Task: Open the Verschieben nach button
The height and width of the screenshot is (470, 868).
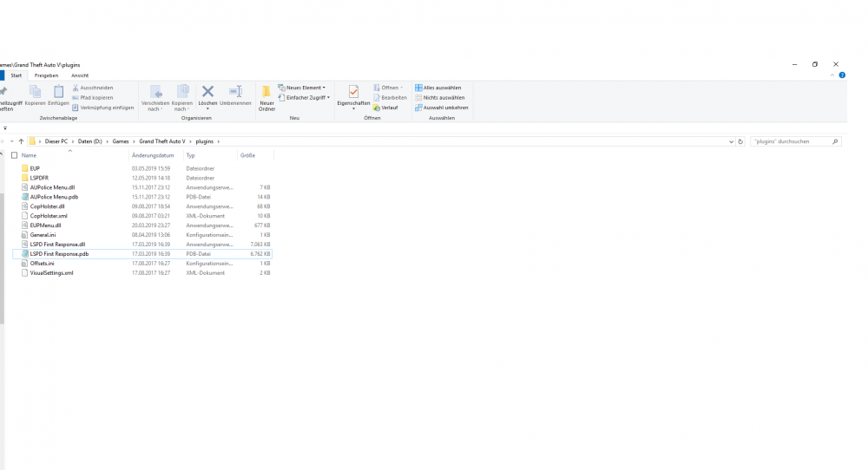Action: pos(155,98)
